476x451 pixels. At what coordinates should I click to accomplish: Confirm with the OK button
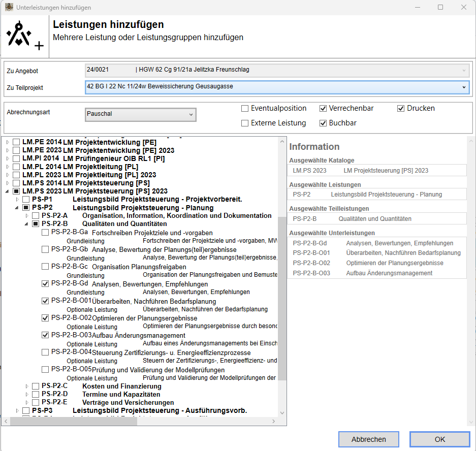click(439, 439)
